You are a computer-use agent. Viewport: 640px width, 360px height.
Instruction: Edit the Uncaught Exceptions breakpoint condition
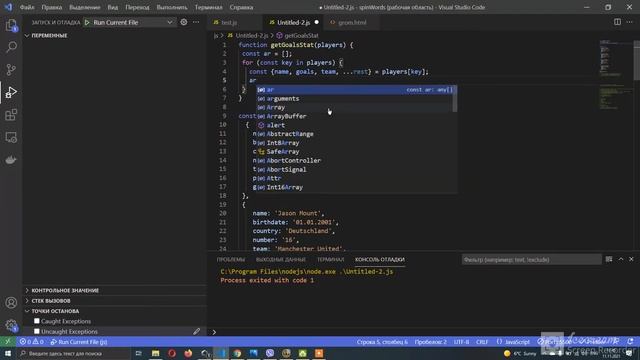pos(196,331)
